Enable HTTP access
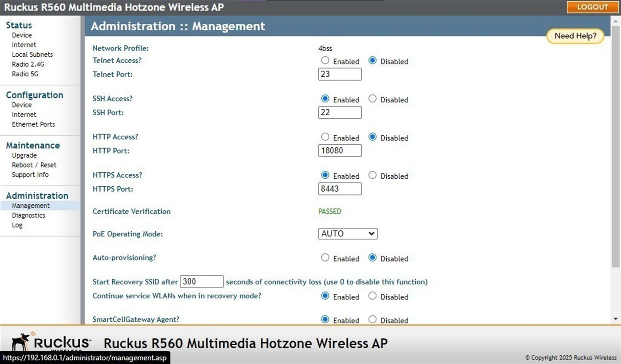621x364 pixels. (325, 137)
